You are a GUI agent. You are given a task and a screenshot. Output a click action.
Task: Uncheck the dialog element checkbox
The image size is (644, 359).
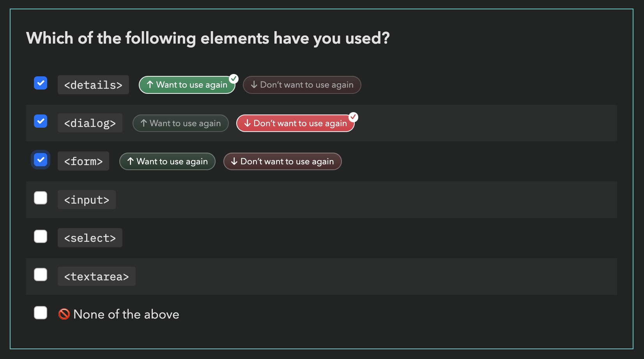(41, 121)
